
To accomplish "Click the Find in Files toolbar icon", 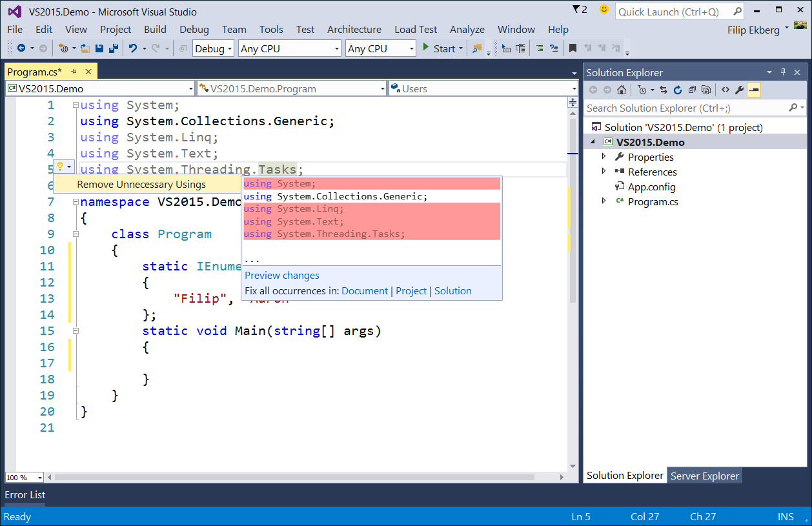I will pyautogui.click(x=477, y=48).
